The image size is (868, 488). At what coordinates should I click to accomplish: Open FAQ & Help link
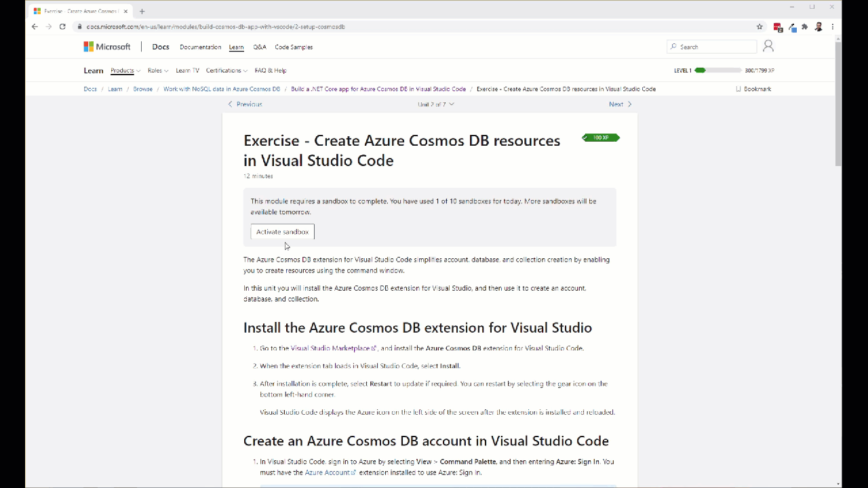(x=271, y=70)
